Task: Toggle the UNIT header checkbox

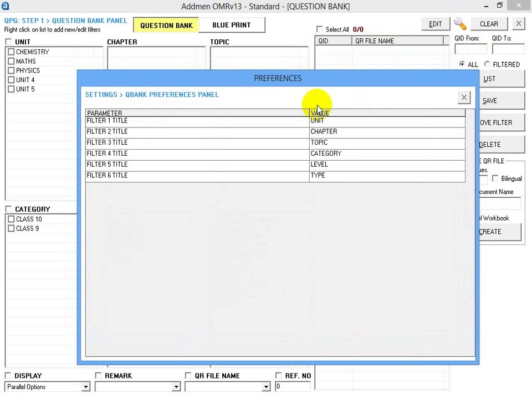Action: [8, 42]
